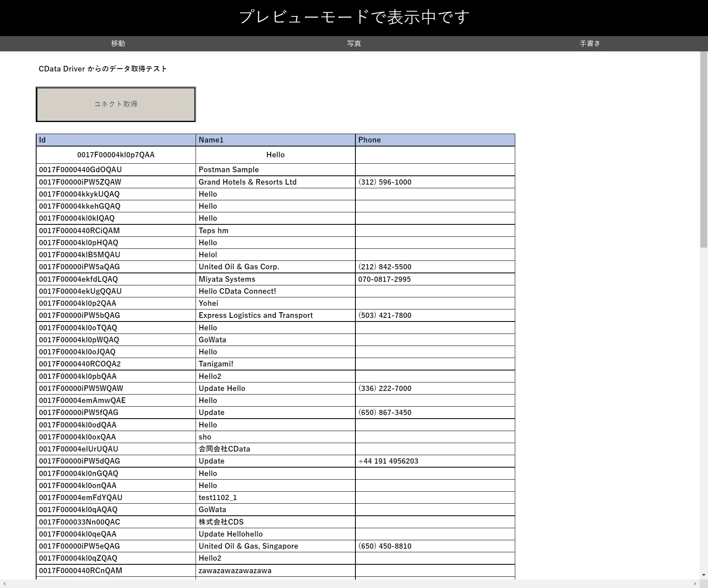
Task: Select the 写真 menu item
Action: 353,43
